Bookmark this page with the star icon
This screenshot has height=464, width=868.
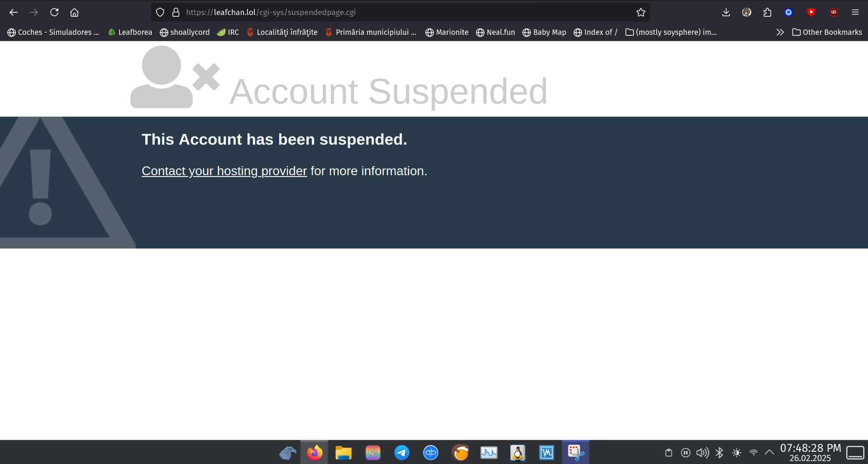[641, 12]
